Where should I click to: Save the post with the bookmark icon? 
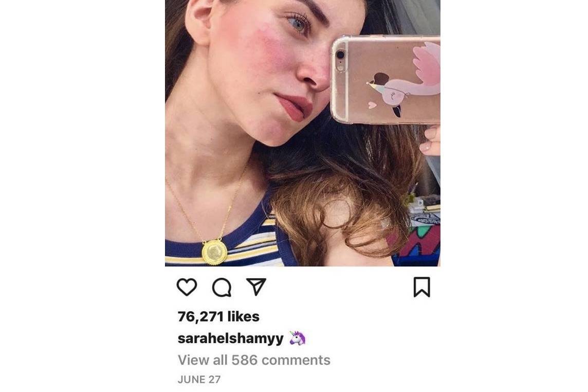(x=422, y=287)
